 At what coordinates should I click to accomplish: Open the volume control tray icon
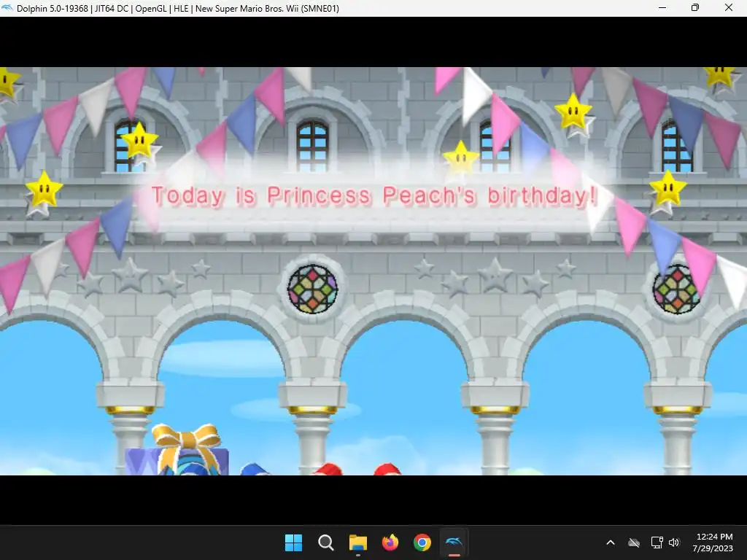pos(673,542)
